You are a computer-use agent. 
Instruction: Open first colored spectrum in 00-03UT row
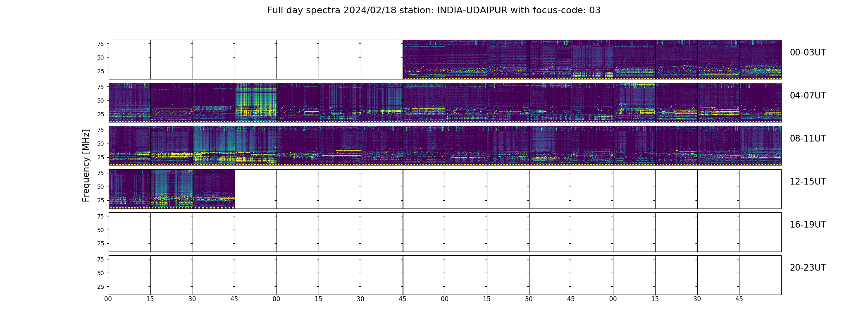[x=424, y=59]
